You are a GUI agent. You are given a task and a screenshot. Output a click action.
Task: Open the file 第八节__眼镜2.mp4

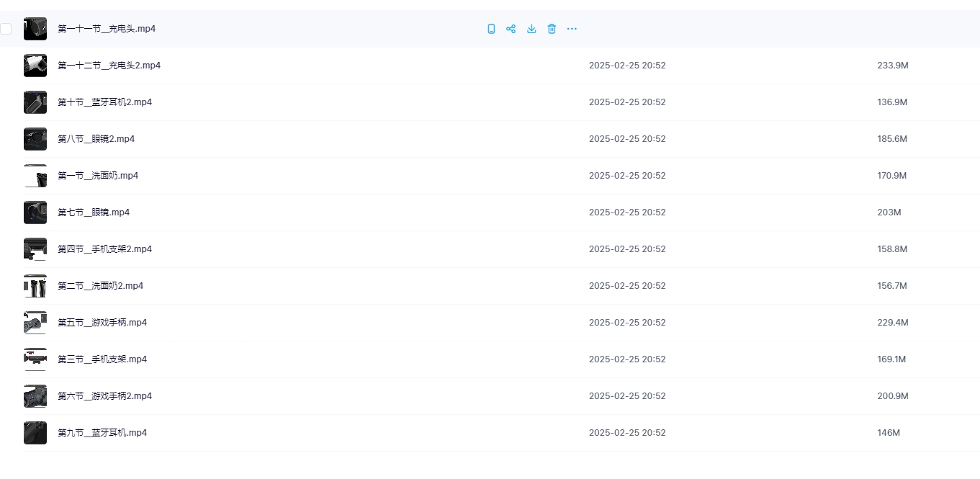tap(96, 139)
